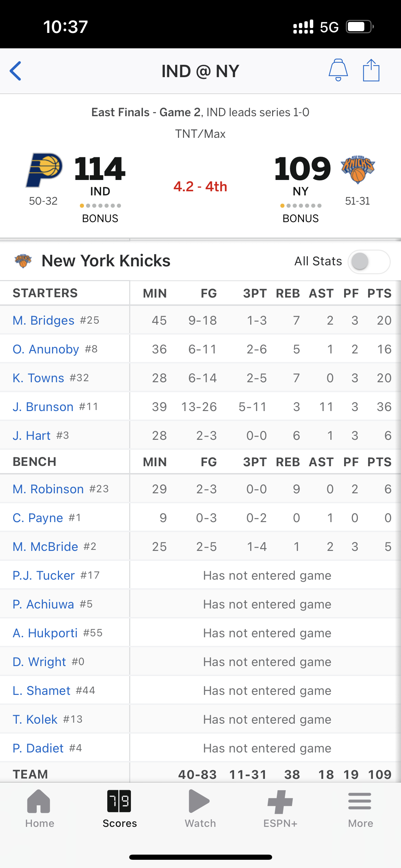
Task: Select the Scores tab
Action: tap(120, 809)
